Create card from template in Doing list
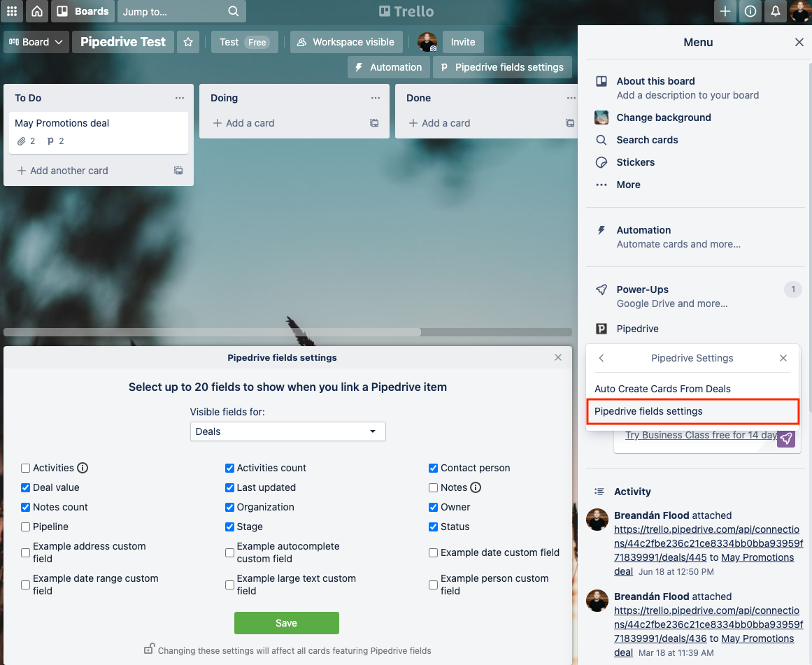Viewport: 812px width, 665px height. (x=374, y=123)
